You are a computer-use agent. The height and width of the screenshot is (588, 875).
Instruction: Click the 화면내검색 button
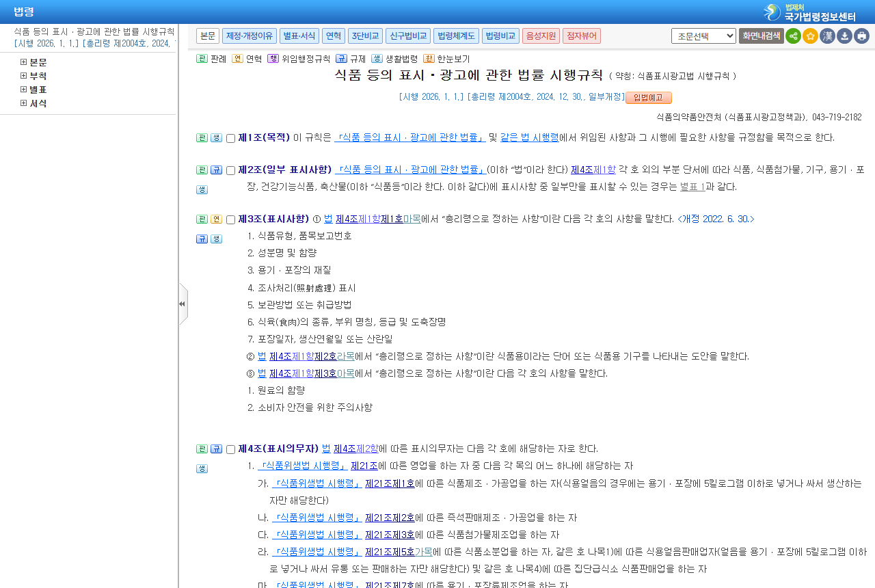pyautogui.click(x=761, y=36)
